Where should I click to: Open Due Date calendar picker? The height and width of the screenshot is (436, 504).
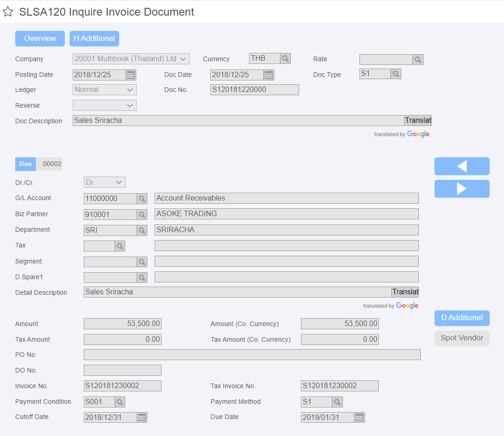point(359,418)
